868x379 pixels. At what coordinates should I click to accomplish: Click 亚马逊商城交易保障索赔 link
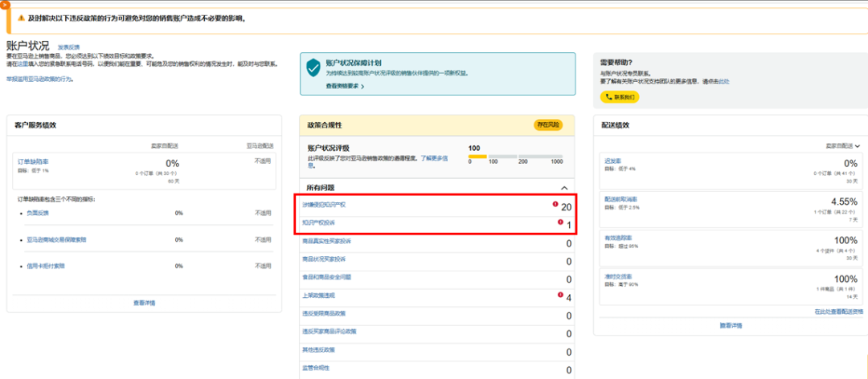(x=56, y=239)
